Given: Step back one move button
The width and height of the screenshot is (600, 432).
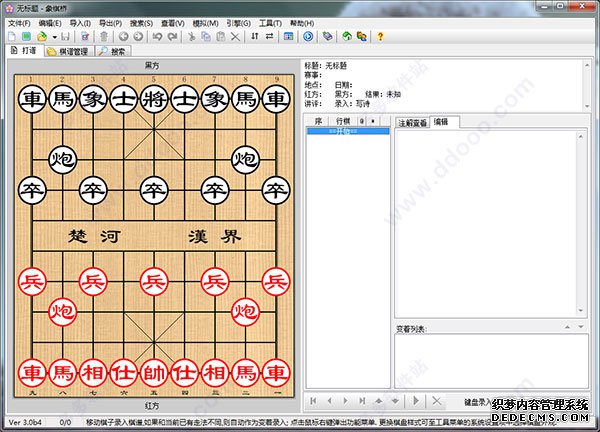Looking at the screenshot, I should pos(329,401).
